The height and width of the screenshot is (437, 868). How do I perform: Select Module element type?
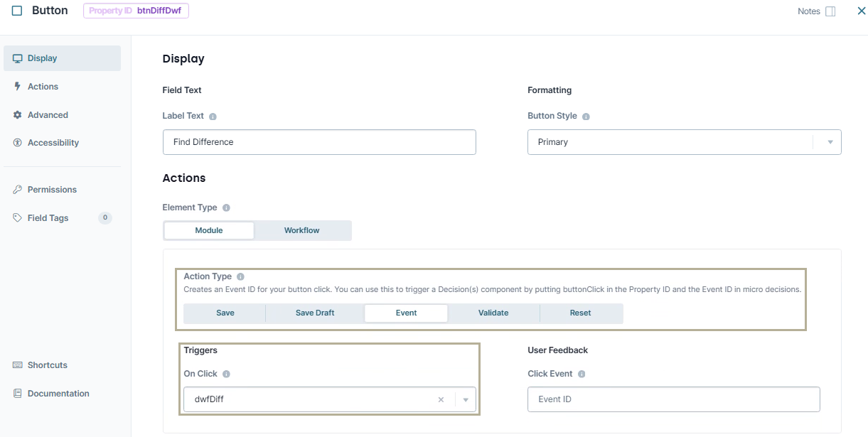pyautogui.click(x=209, y=230)
